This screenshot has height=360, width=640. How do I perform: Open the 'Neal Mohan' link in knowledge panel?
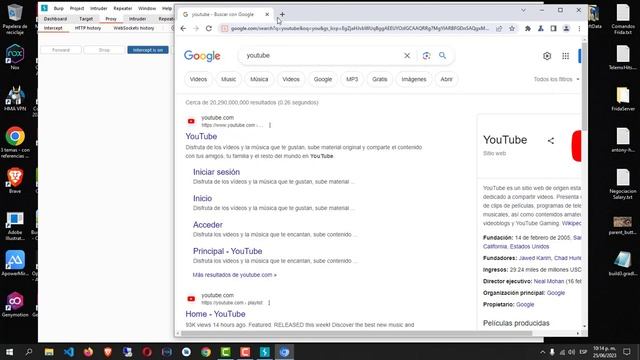click(x=549, y=281)
